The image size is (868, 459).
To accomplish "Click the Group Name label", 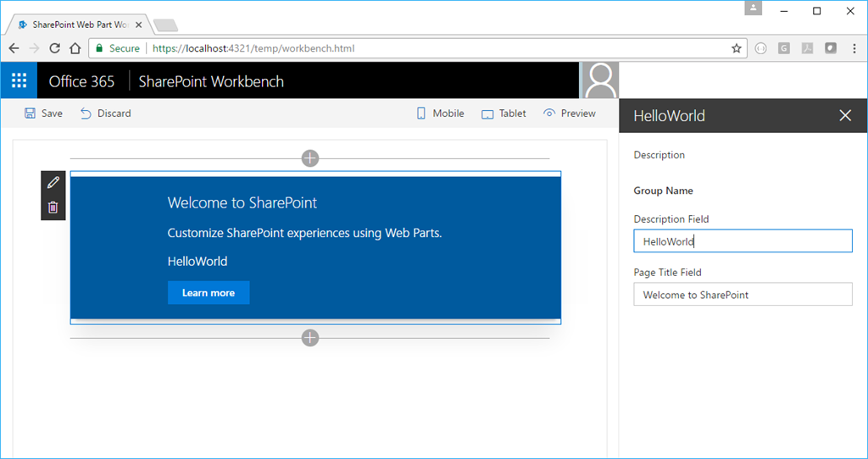I will [663, 191].
